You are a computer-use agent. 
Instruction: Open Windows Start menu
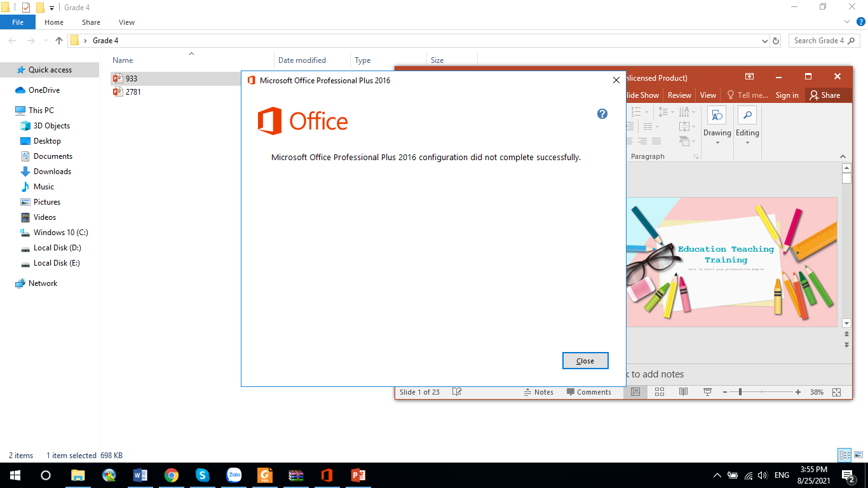[15, 475]
